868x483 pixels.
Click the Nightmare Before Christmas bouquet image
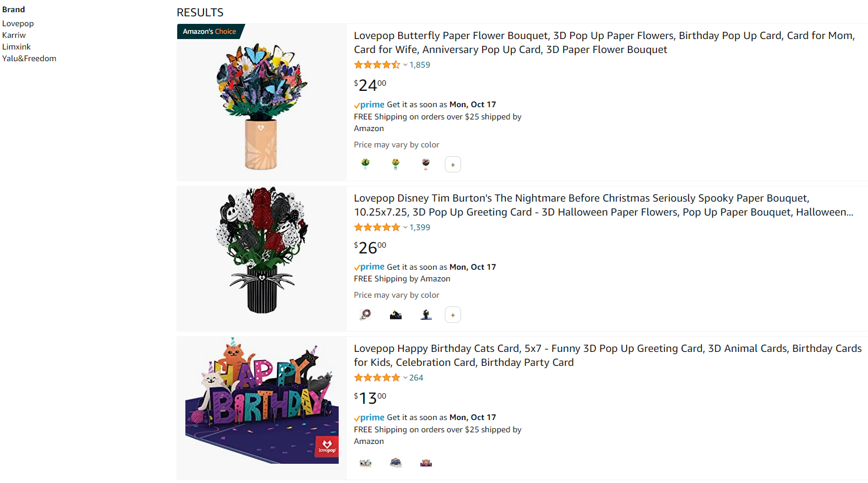pos(262,251)
